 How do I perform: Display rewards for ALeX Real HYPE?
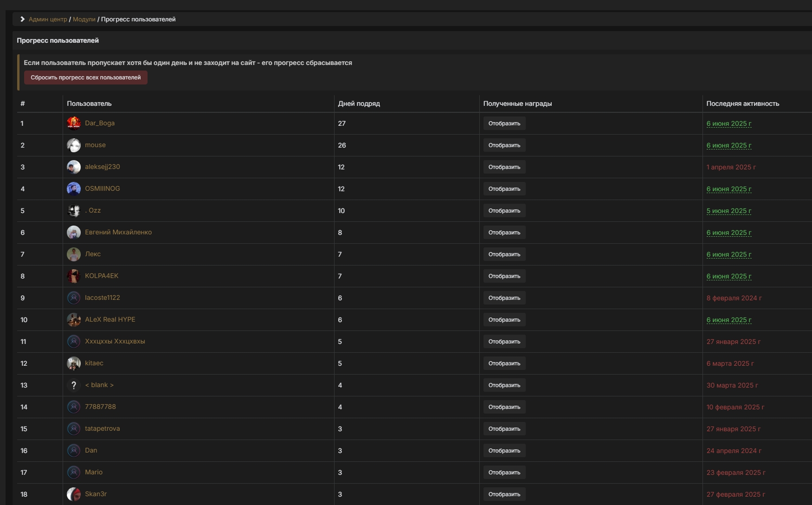pyautogui.click(x=504, y=320)
